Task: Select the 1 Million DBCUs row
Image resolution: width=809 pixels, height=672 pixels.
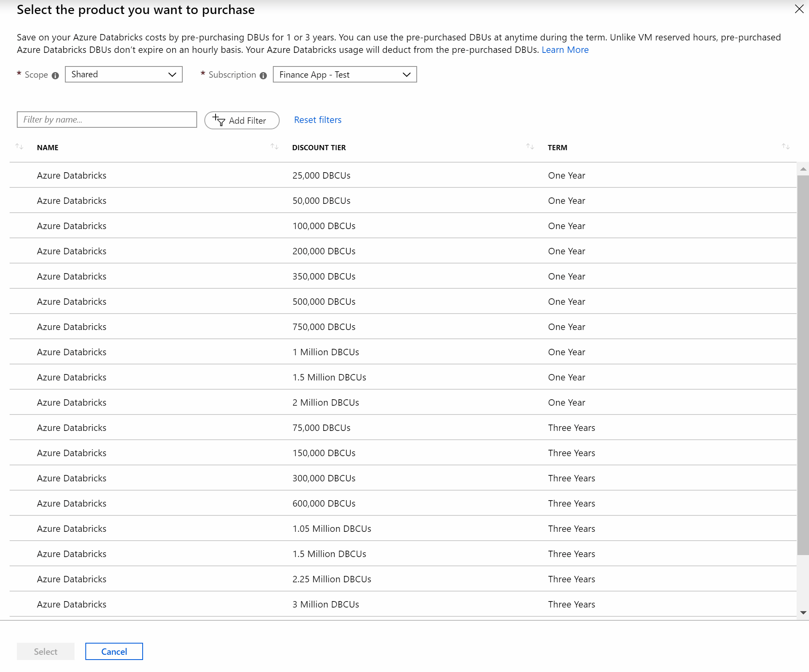Action: tap(403, 352)
